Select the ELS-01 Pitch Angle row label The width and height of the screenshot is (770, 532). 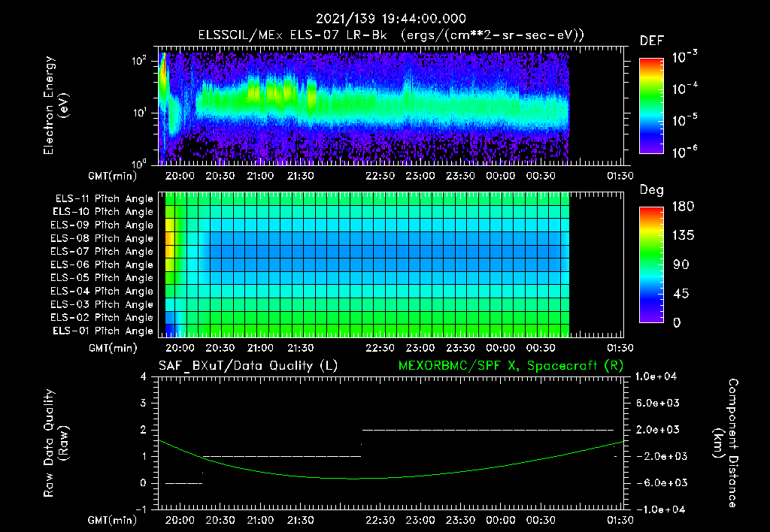point(102,331)
